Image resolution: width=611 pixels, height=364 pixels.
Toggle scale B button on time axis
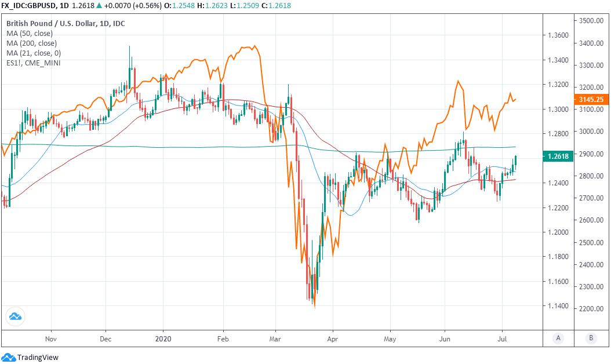(x=590, y=337)
